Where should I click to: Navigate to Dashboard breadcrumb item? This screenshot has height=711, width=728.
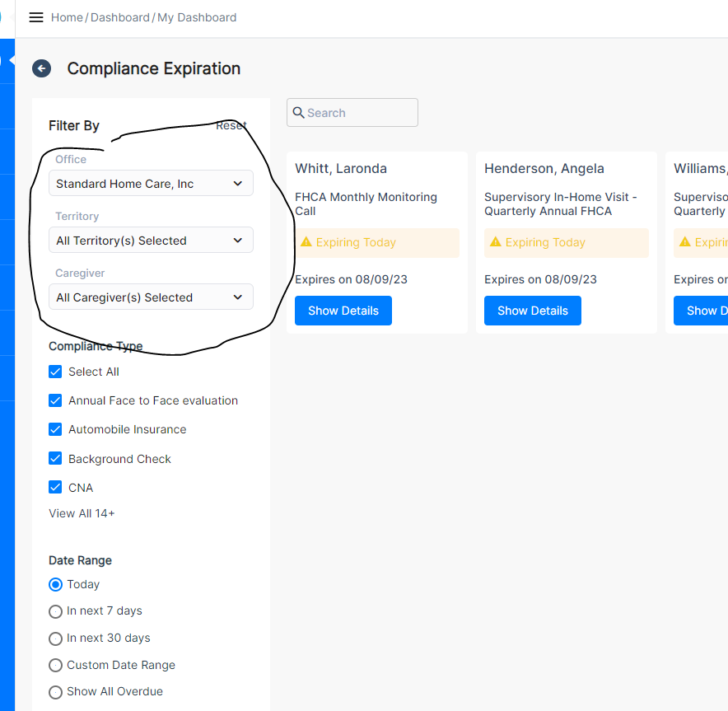[x=120, y=17]
